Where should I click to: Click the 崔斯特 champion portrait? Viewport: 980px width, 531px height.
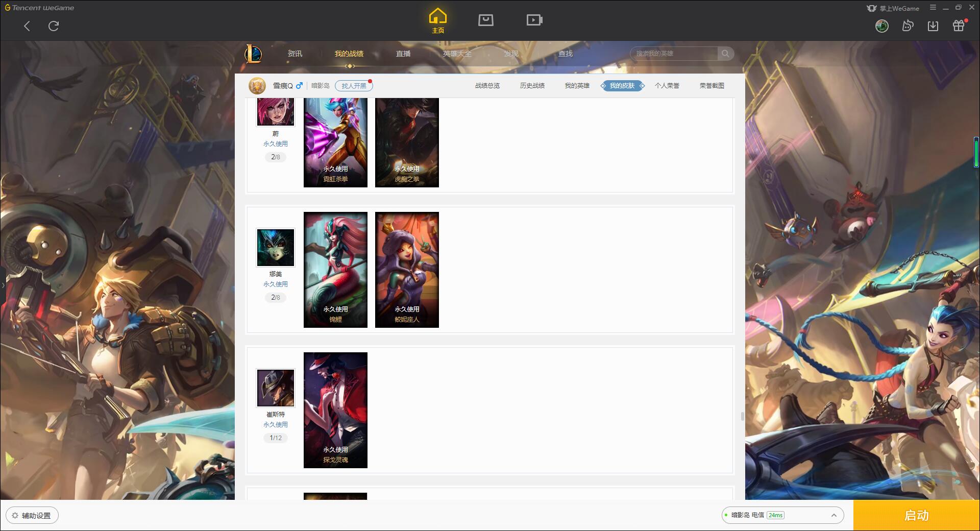coord(276,388)
